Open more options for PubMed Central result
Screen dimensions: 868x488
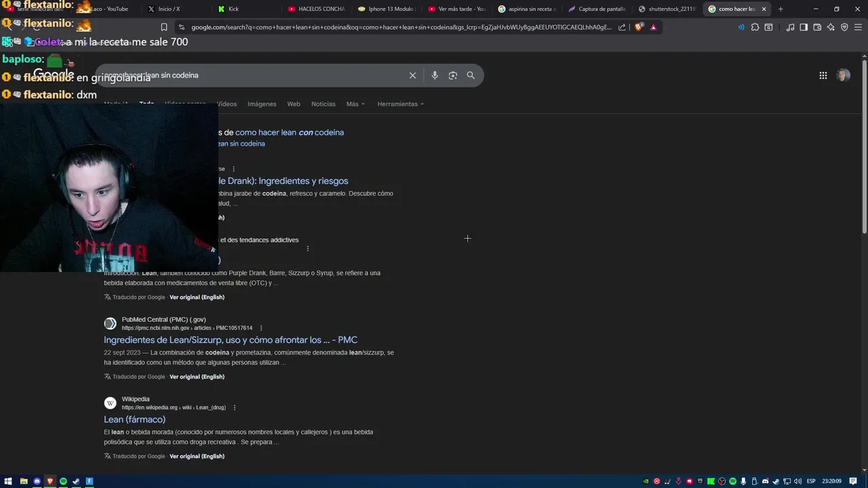261,328
